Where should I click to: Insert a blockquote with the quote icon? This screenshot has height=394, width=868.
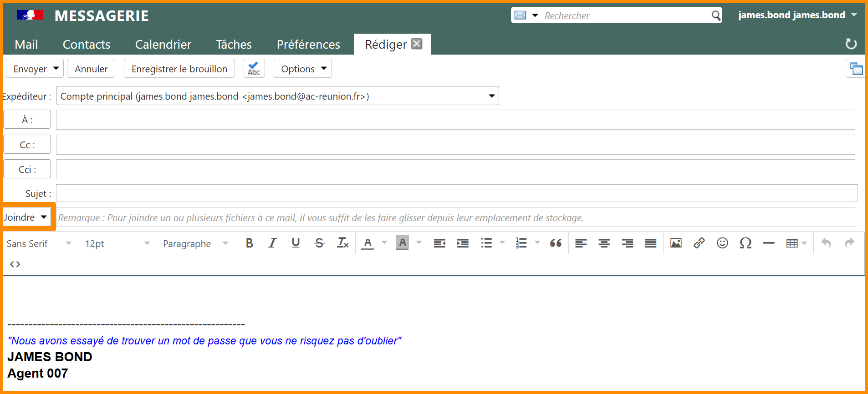[x=556, y=243]
